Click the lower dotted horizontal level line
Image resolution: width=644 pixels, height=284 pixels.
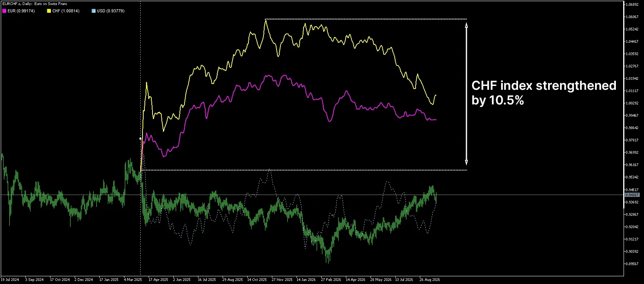(x=304, y=170)
